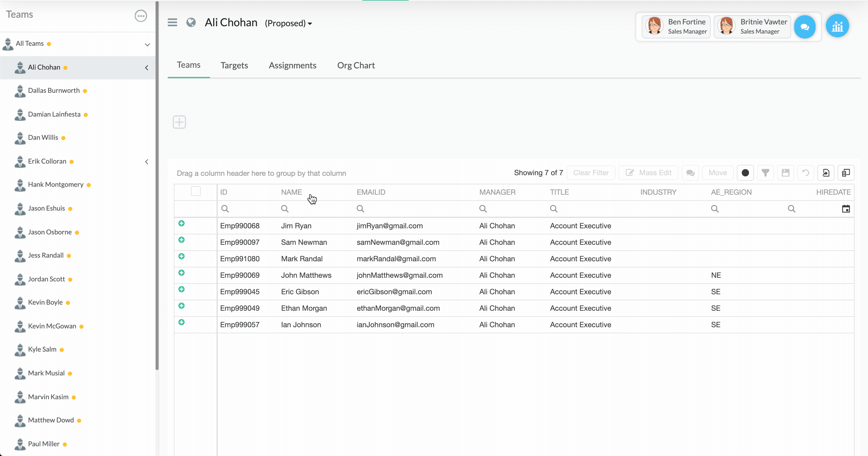Click the export grid icon

pos(826,173)
